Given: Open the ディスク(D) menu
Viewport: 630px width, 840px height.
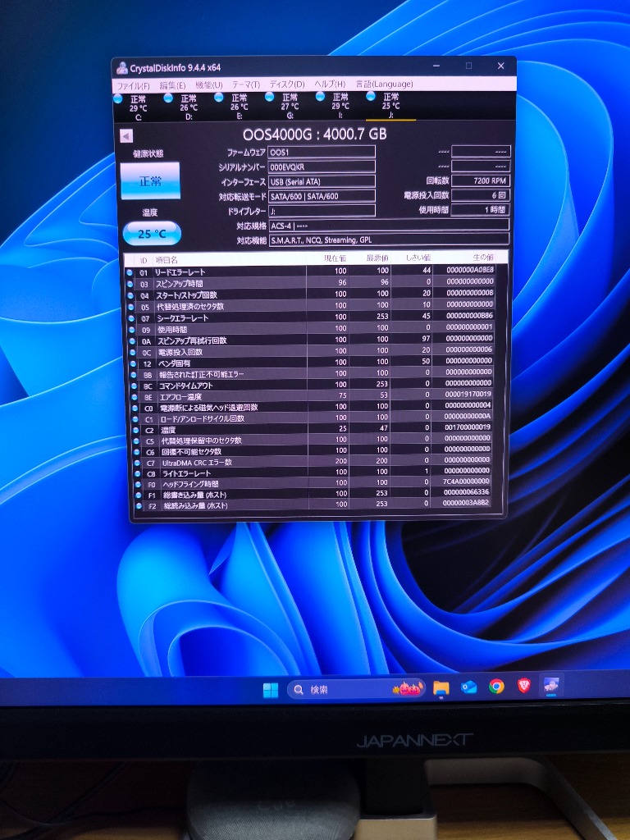Looking at the screenshot, I should [286, 84].
